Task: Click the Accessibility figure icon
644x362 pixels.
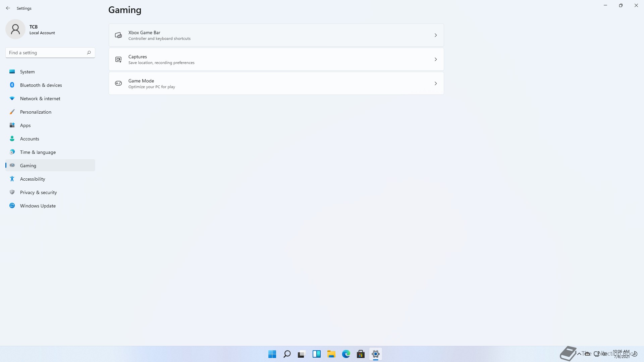Action: click(12, 179)
